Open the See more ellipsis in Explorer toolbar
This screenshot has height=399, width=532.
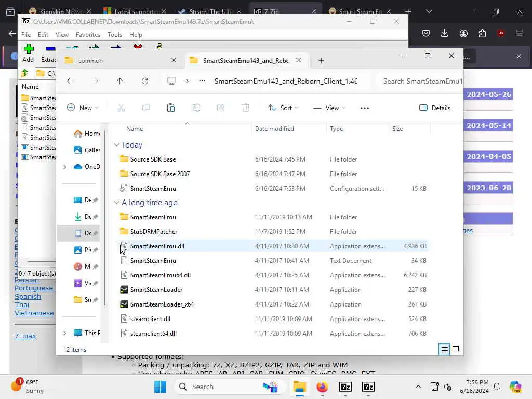(364, 108)
